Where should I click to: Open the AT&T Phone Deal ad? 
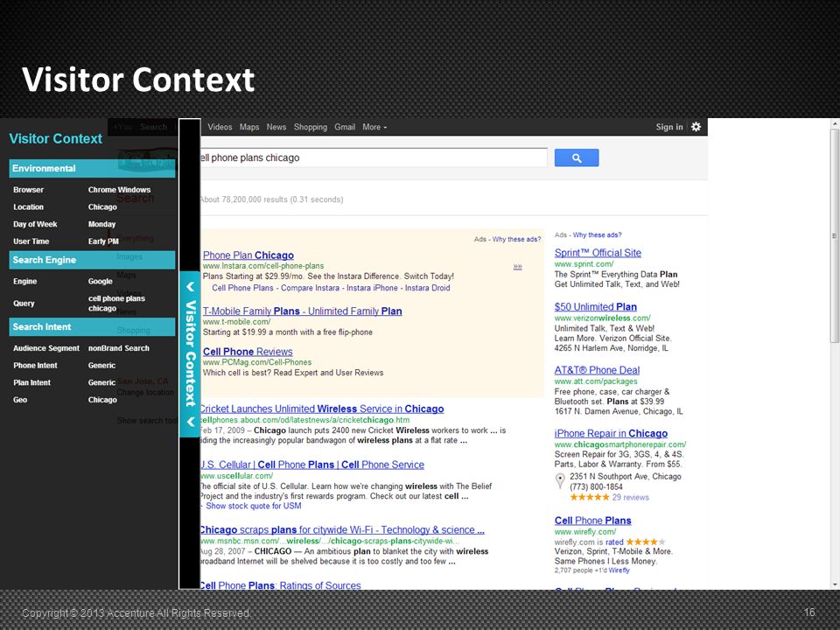coord(597,370)
